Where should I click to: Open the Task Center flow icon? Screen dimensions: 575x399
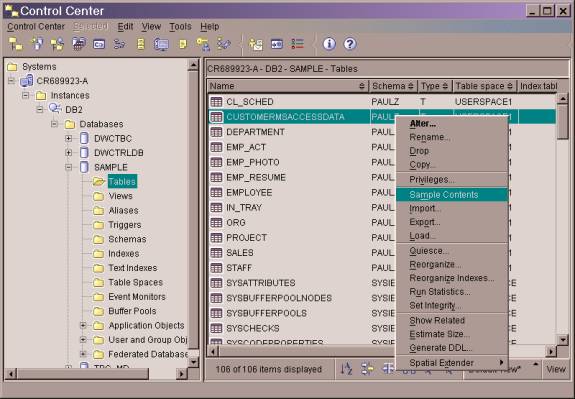[119, 44]
